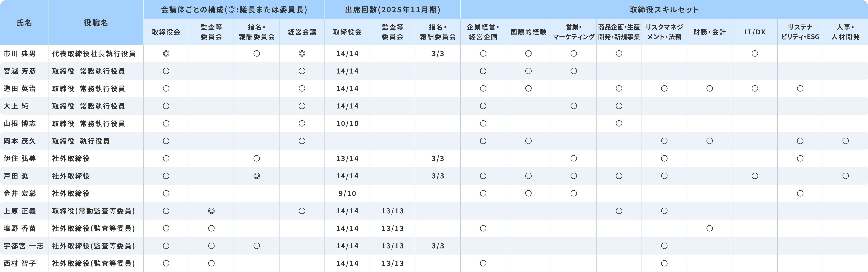The width and height of the screenshot is (868, 272).
Task: Click the name "金井 宏彰"
Action: (20, 193)
